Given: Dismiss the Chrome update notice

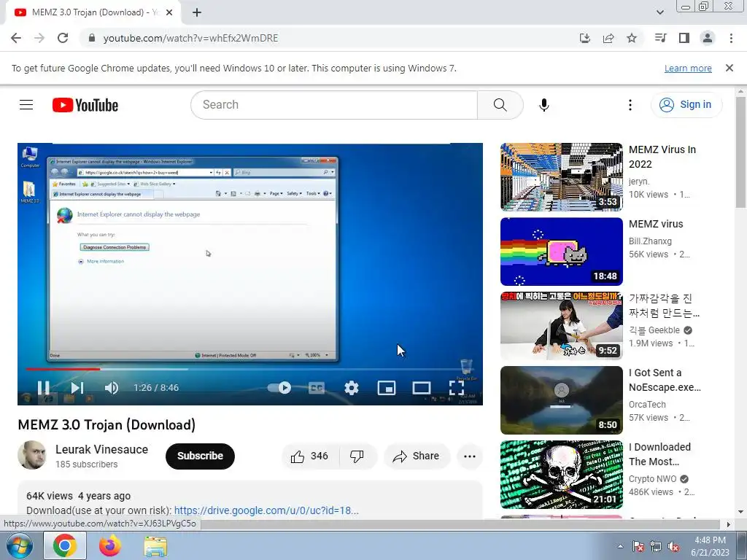Looking at the screenshot, I should pos(729,68).
